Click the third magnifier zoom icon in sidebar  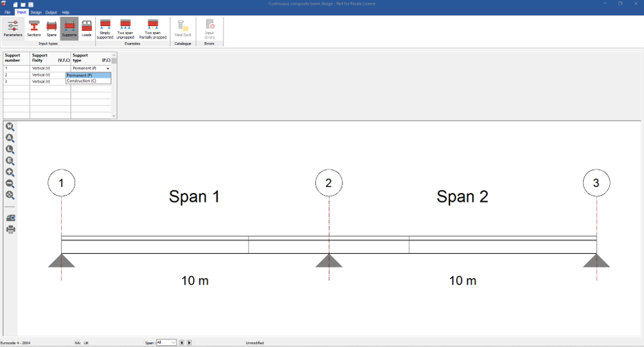point(10,150)
